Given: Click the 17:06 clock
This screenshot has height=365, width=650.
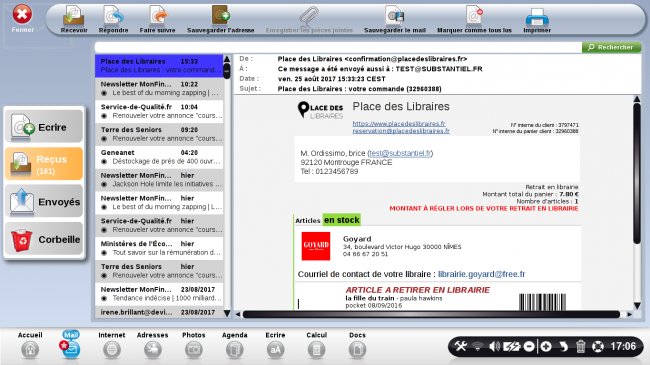Looking at the screenshot, I should 623,346.
